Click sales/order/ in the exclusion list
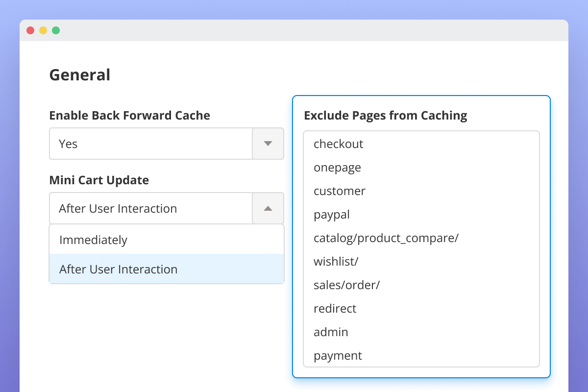This screenshot has width=588, height=392. [x=347, y=285]
